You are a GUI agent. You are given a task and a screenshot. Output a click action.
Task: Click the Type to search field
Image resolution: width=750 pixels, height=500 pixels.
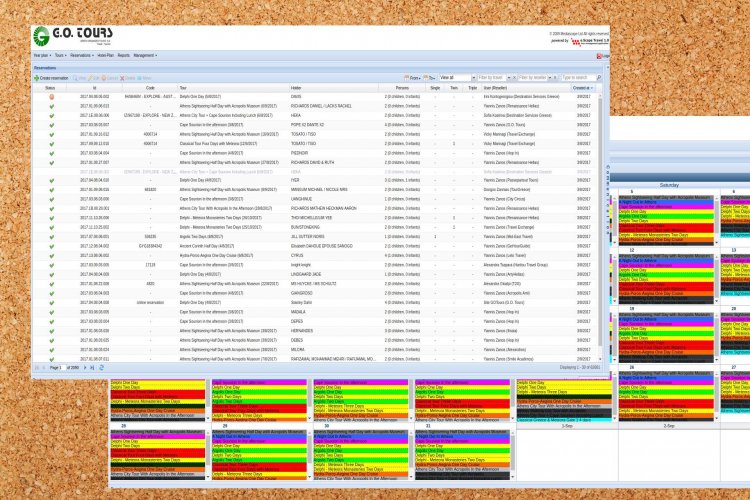pyautogui.click(x=578, y=78)
